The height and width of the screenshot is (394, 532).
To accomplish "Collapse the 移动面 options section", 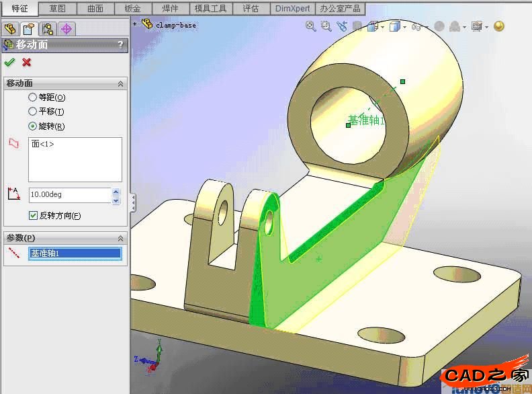I will click(x=120, y=83).
